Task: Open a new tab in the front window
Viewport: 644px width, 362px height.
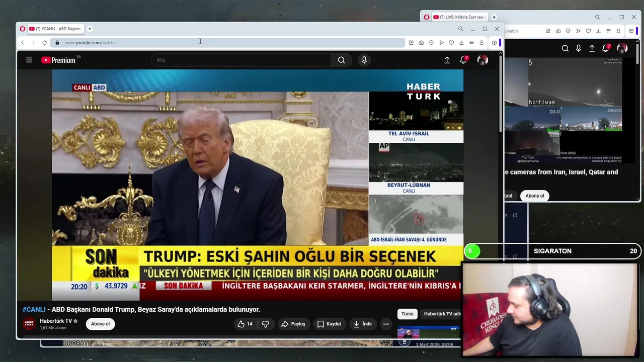Action: [90, 29]
